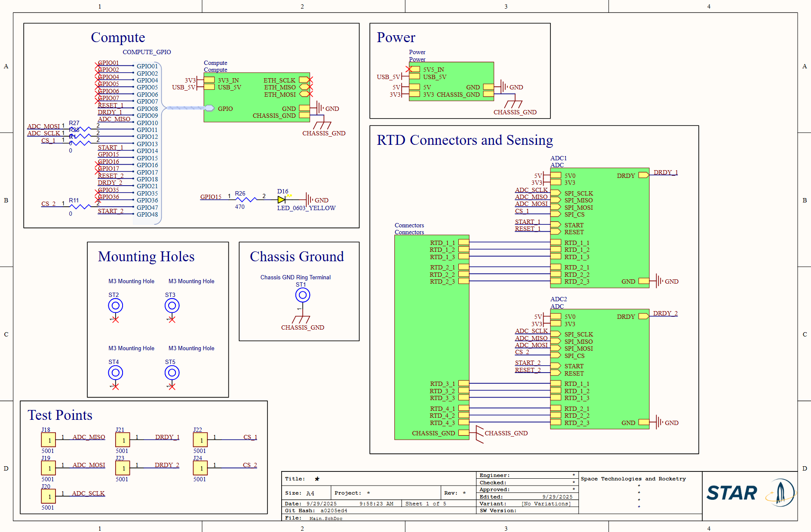Image resolution: width=811 pixels, height=532 pixels.
Task: Click the D16 yellow LED symbol
Action: point(282,200)
